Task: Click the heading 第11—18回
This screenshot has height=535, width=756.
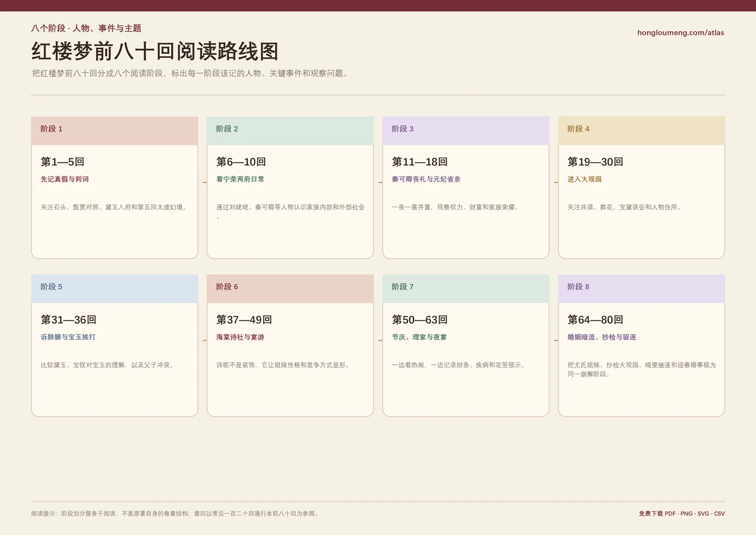Action: tap(420, 162)
